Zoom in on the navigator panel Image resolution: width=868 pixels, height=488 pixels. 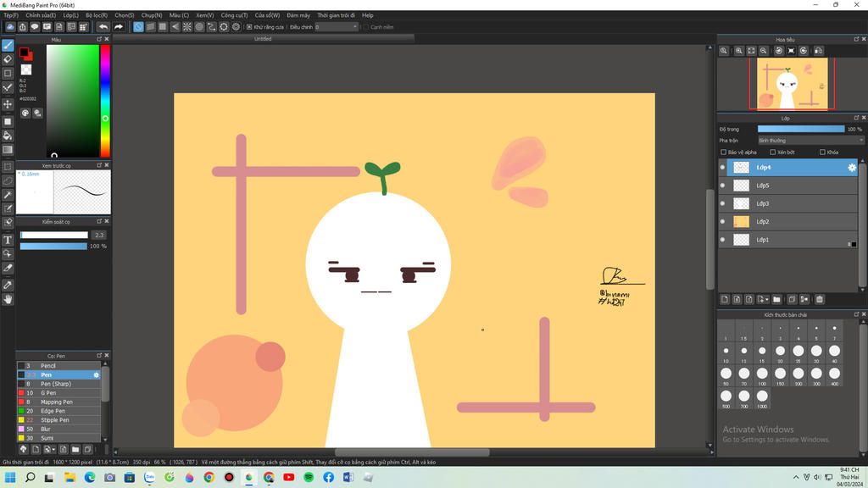click(x=739, y=51)
